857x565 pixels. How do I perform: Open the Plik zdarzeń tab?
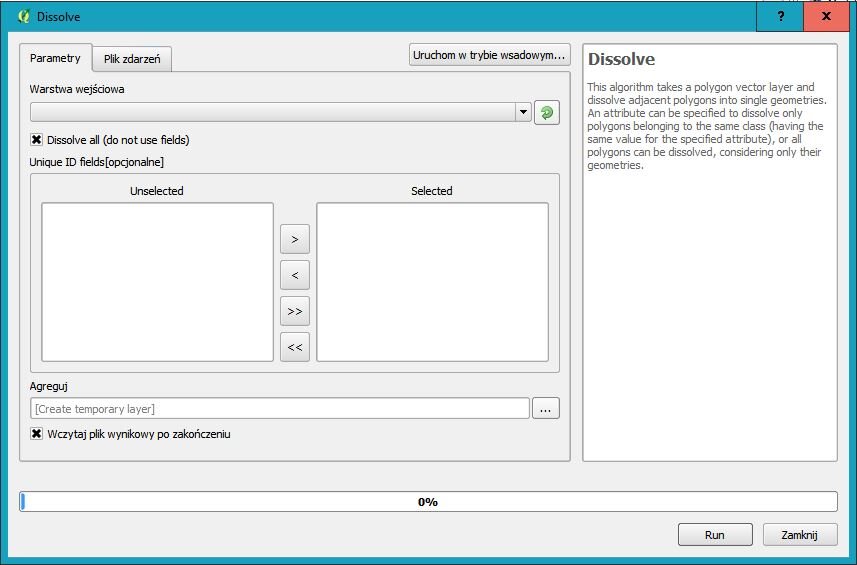[x=132, y=60]
